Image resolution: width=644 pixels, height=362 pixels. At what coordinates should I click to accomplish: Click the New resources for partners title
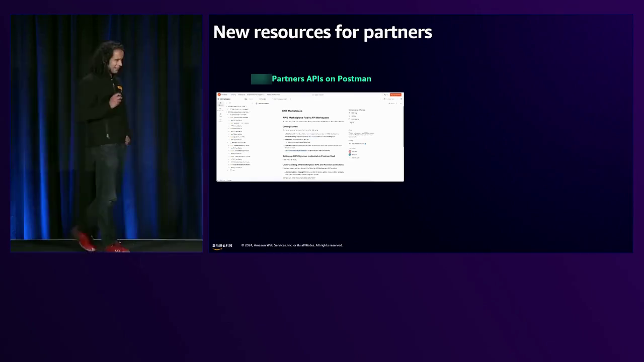[323, 32]
